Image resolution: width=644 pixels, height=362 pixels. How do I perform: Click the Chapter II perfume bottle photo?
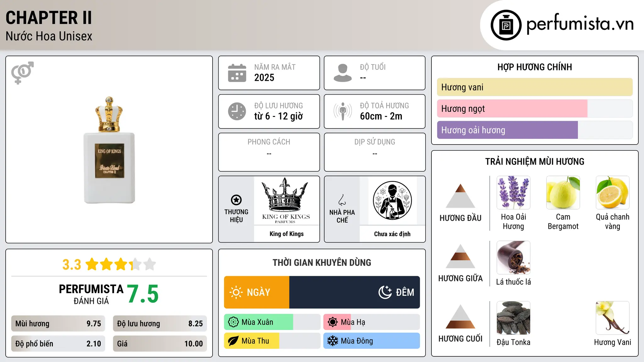109,150
